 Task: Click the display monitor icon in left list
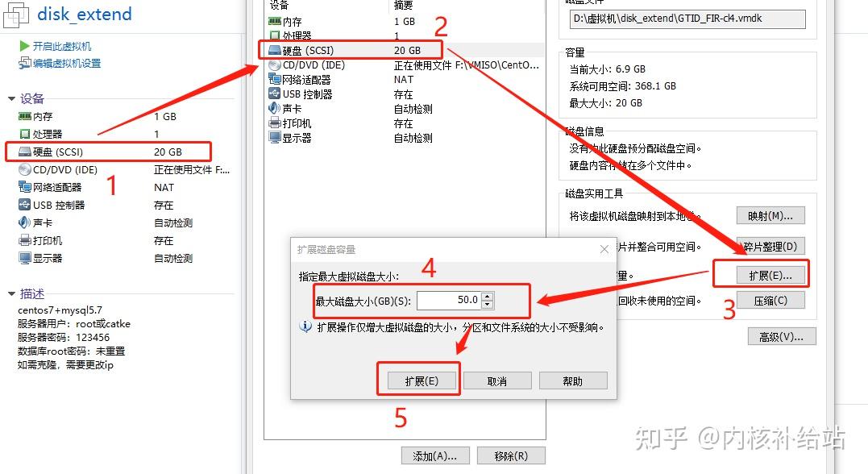24,258
